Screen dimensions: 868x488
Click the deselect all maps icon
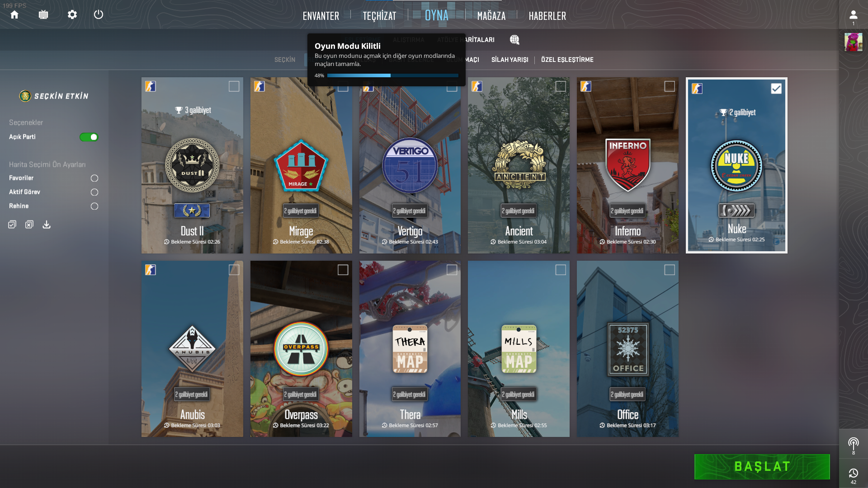pyautogui.click(x=29, y=225)
